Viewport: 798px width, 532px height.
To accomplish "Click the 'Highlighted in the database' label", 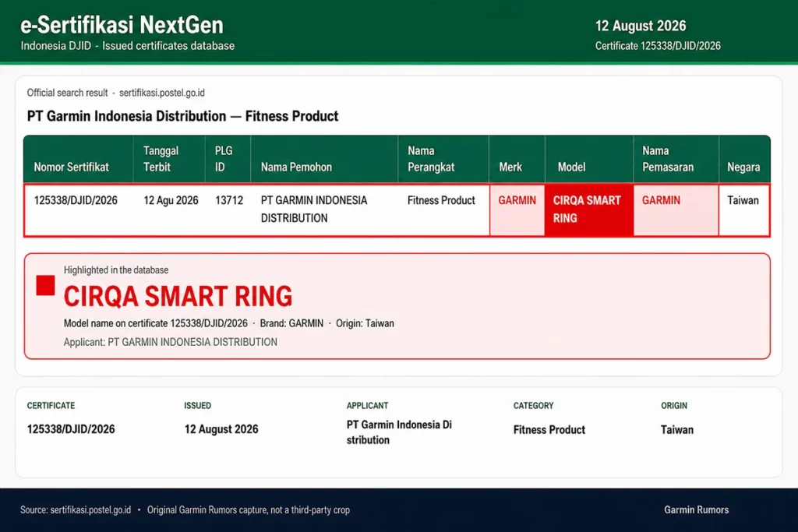I will (x=116, y=270).
